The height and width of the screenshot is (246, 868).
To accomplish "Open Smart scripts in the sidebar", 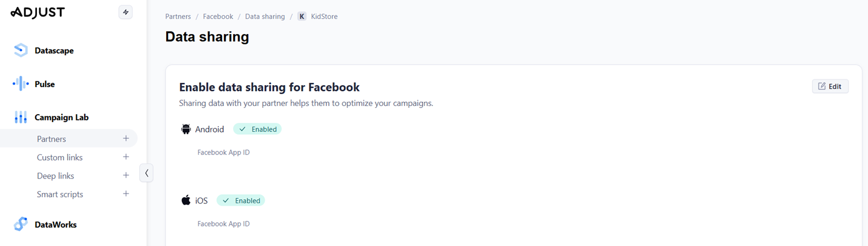I will coord(60,194).
